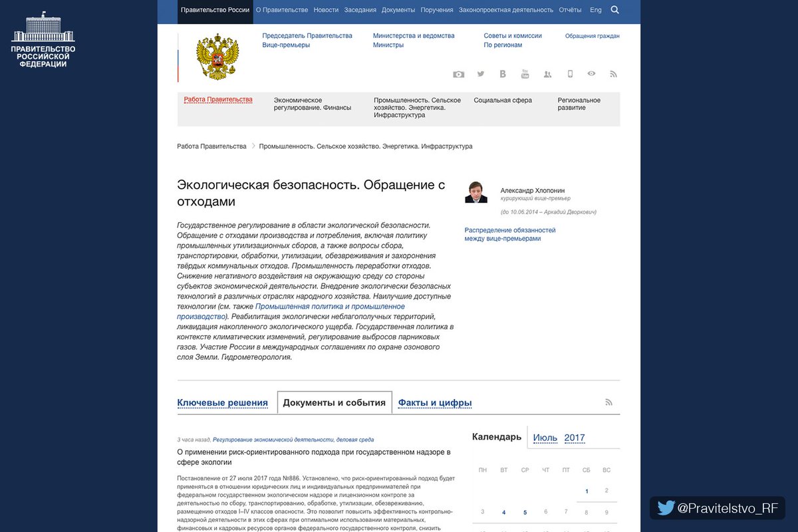The image size is (798, 532).
Task: Open the Документы menu item
Action: (x=398, y=10)
